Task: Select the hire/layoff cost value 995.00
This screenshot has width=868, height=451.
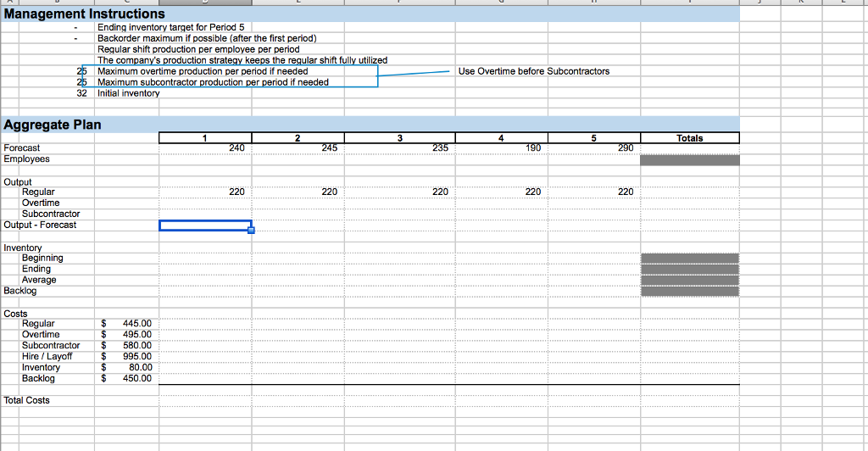Action: click(x=137, y=357)
